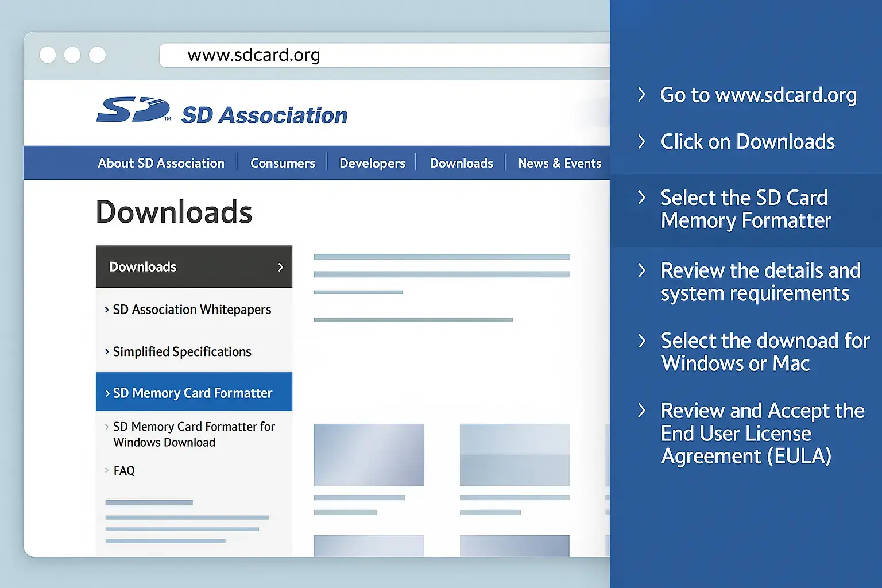Click the first content thumbnail image
This screenshot has width=882, height=588.
pos(369,455)
